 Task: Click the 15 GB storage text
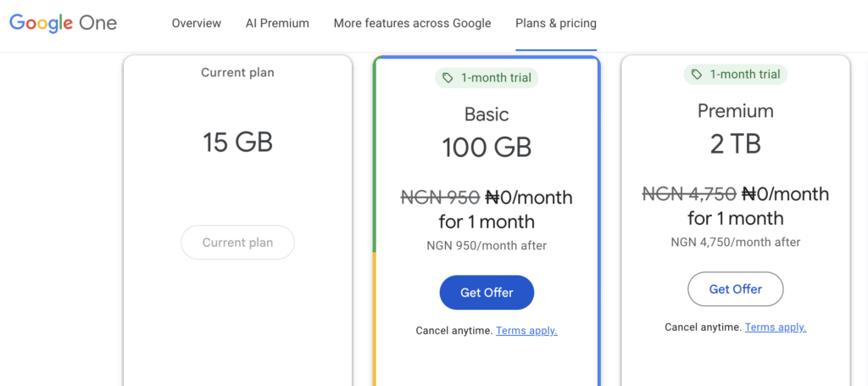[237, 143]
